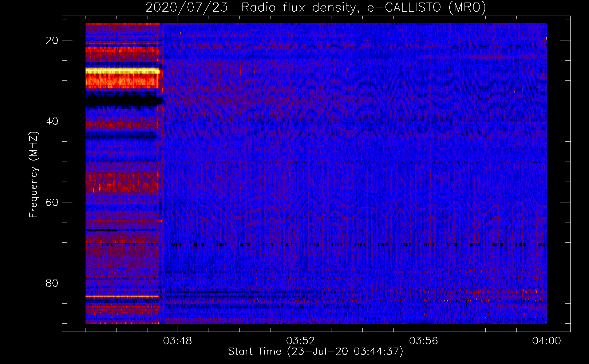Click the 'Start Time (23-Jul-20 03:44:37)' label

[x=316, y=352]
